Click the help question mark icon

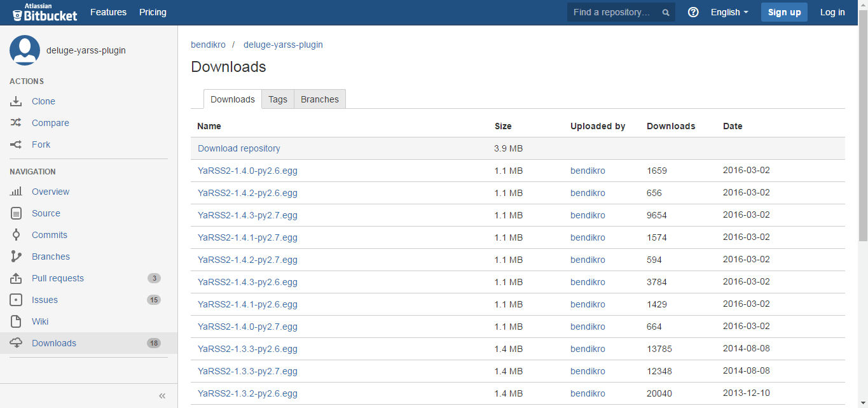click(693, 12)
